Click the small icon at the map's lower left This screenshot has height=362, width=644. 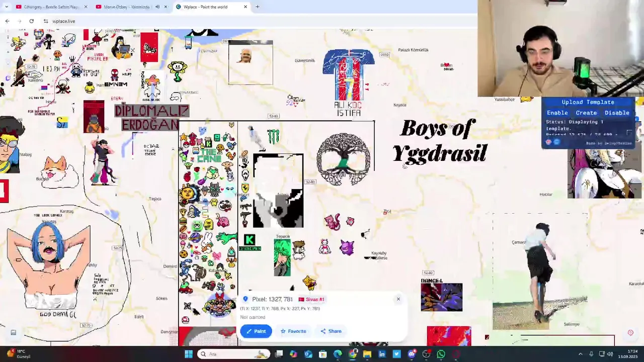[x=14, y=332]
